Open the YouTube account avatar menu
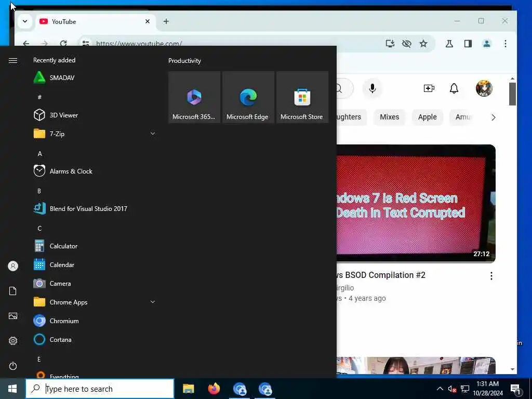 (484, 88)
